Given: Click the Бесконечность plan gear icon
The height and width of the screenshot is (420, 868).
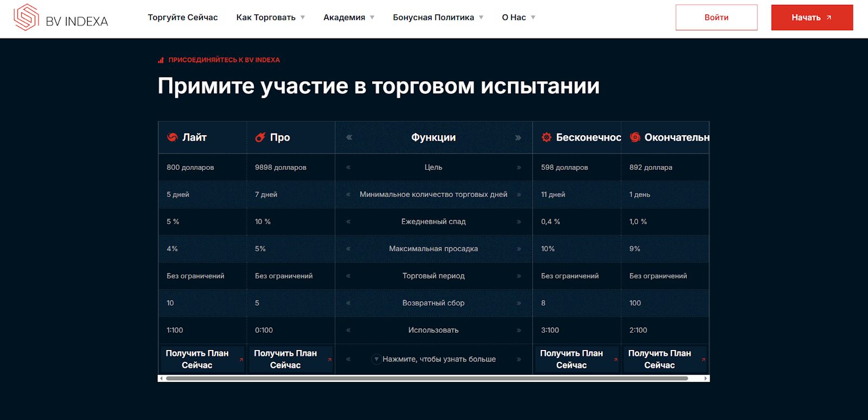Looking at the screenshot, I should pyautogui.click(x=546, y=137).
